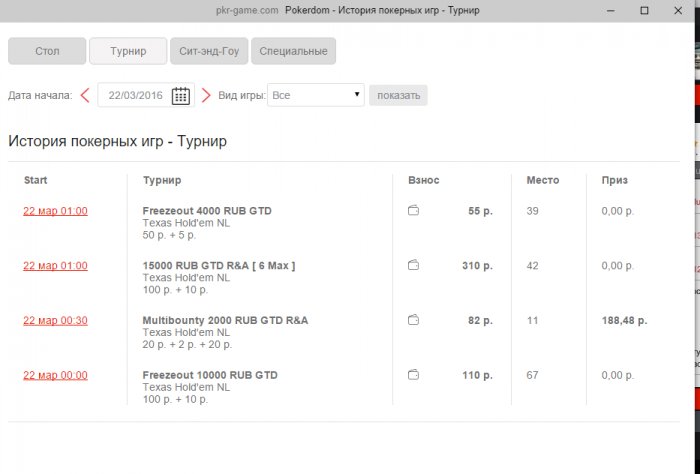Select place 39 cell
This screenshot has height=474, width=700.
coord(532,211)
